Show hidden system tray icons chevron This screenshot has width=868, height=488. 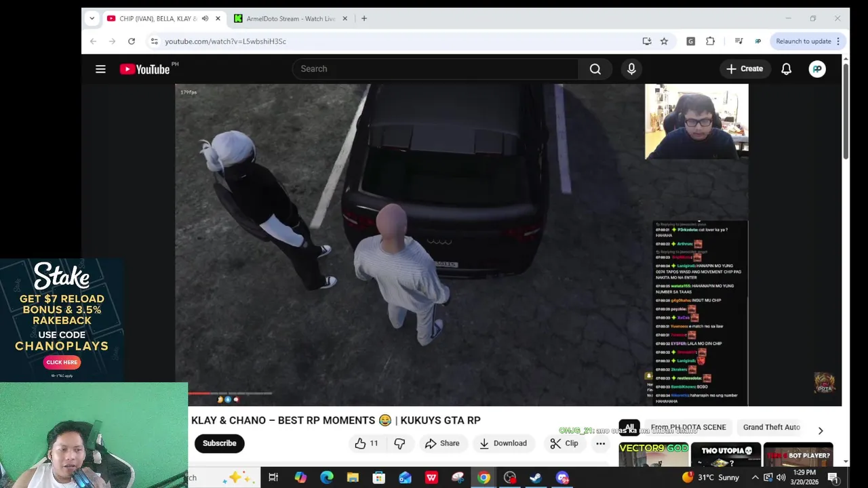click(755, 478)
